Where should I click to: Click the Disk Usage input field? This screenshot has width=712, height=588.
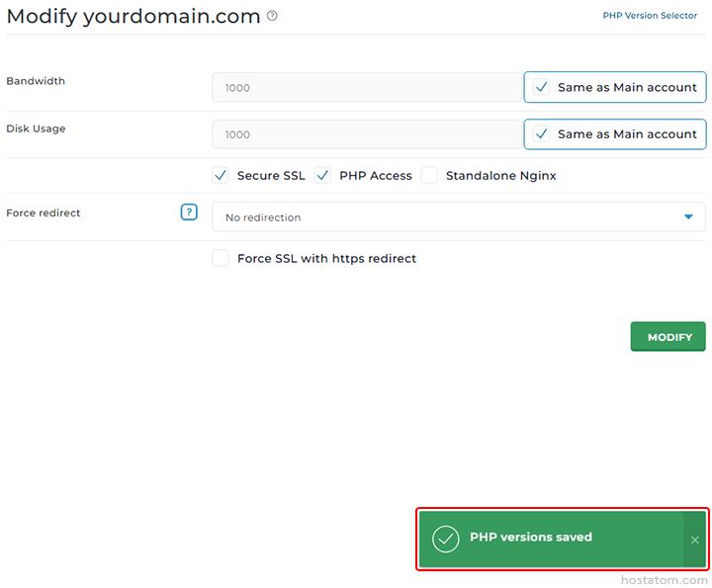coord(367,134)
